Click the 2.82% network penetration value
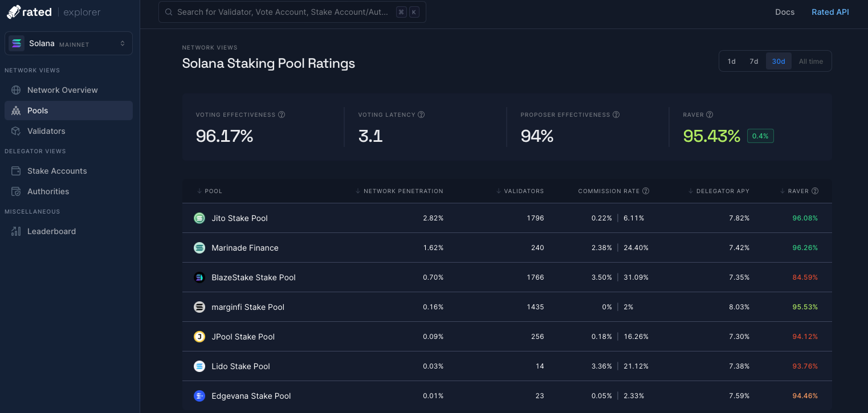This screenshot has height=413, width=868. (433, 218)
